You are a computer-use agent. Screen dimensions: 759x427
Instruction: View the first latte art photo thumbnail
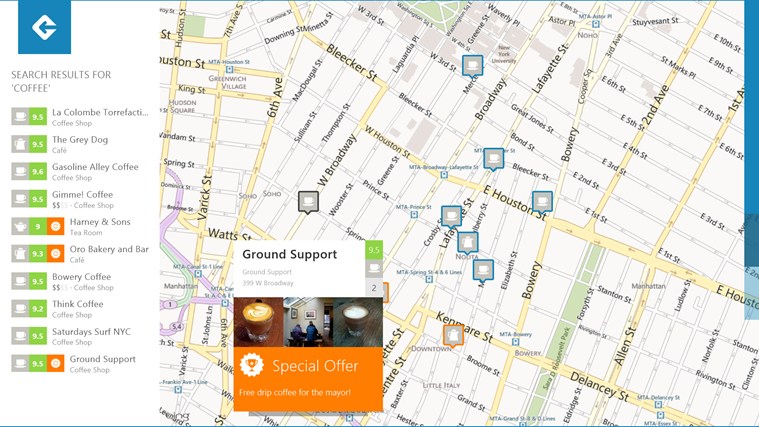coord(258,322)
